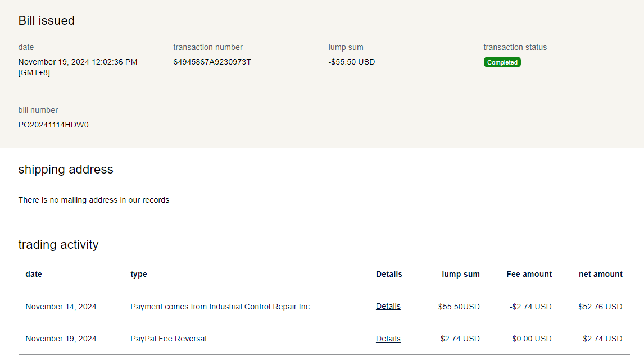The image size is (644, 356).
Task: Open Details link for November 14 payment
Action: click(388, 307)
